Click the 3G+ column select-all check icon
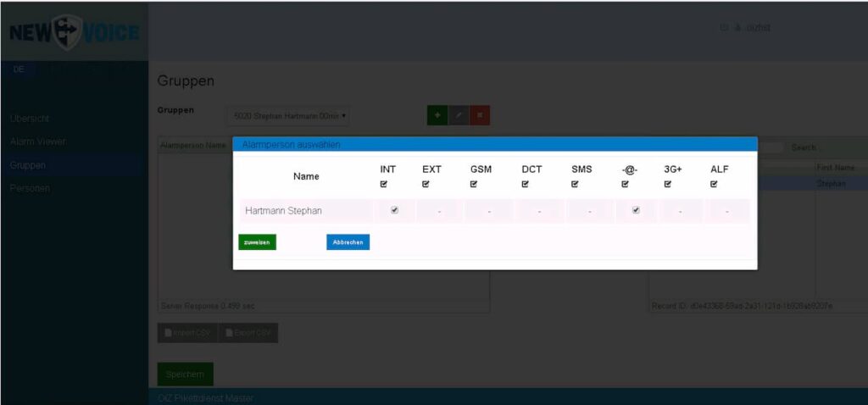Image resolution: width=868 pixels, height=405 pixels. 668,184
